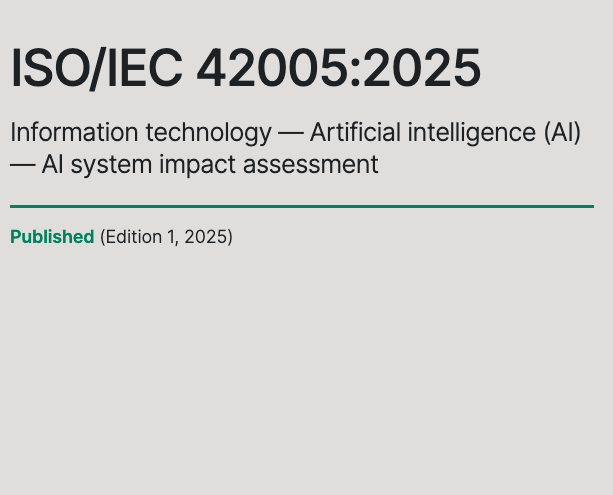
Task: Click the green Published status label
Action: click(52, 237)
